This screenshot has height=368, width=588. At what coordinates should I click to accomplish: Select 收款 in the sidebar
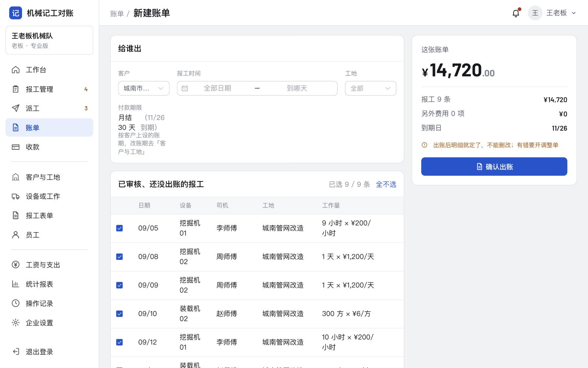pos(49,147)
